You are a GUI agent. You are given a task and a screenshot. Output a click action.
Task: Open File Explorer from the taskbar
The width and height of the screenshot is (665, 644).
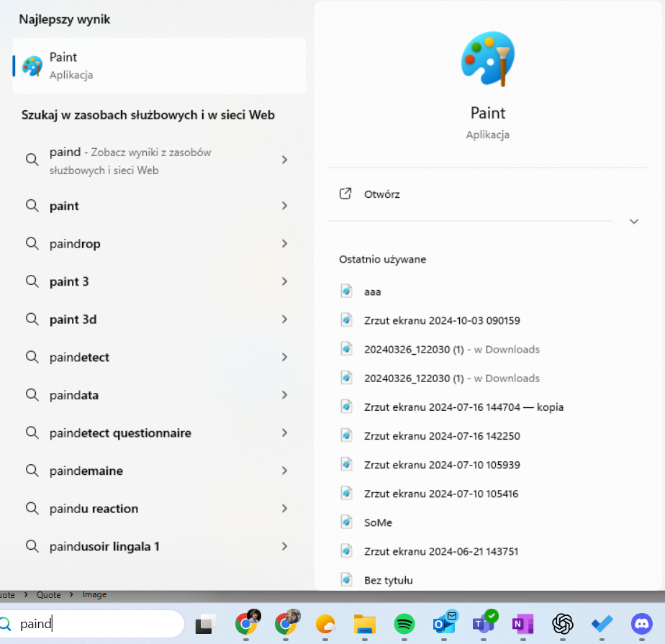click(365, 625)
